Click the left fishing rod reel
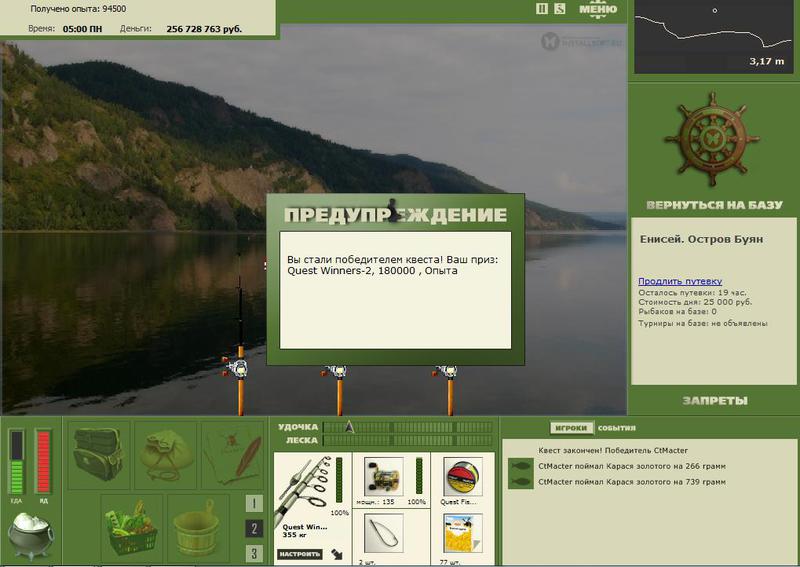 tap(237, 367)
